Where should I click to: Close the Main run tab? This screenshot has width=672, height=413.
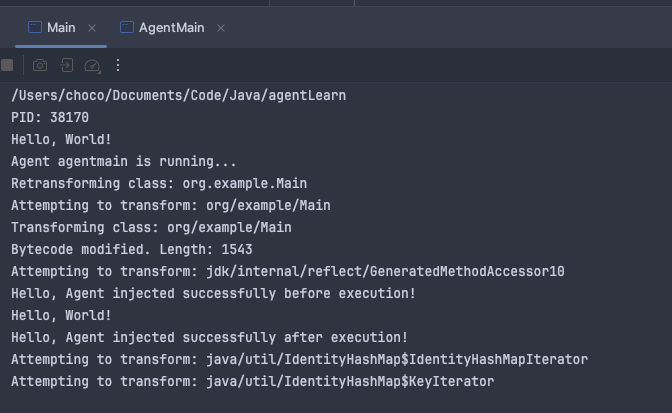click(x=92, y=28)
